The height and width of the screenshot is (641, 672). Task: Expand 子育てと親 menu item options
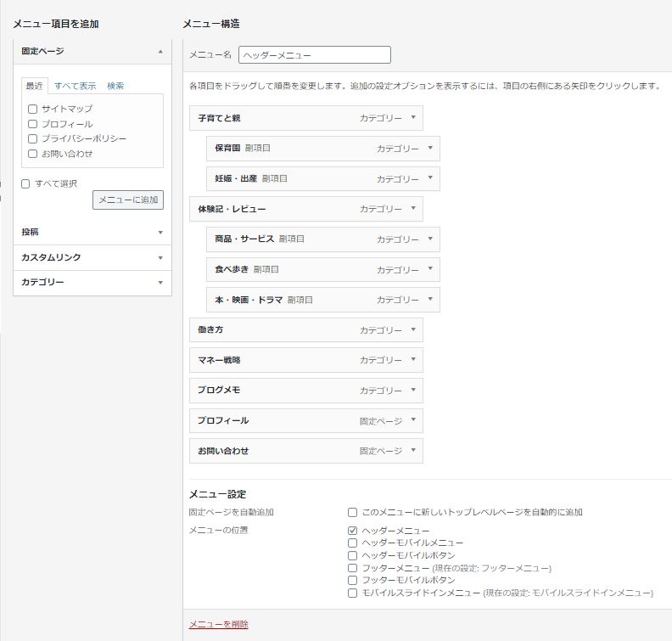[x=413, y=117]
